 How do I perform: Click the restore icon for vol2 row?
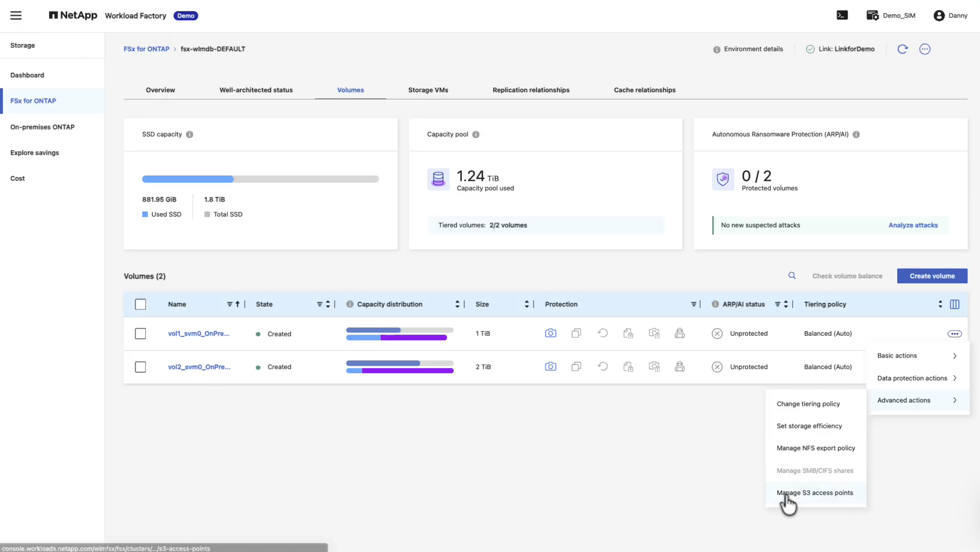pyautogui.click(x=602, y=366)
